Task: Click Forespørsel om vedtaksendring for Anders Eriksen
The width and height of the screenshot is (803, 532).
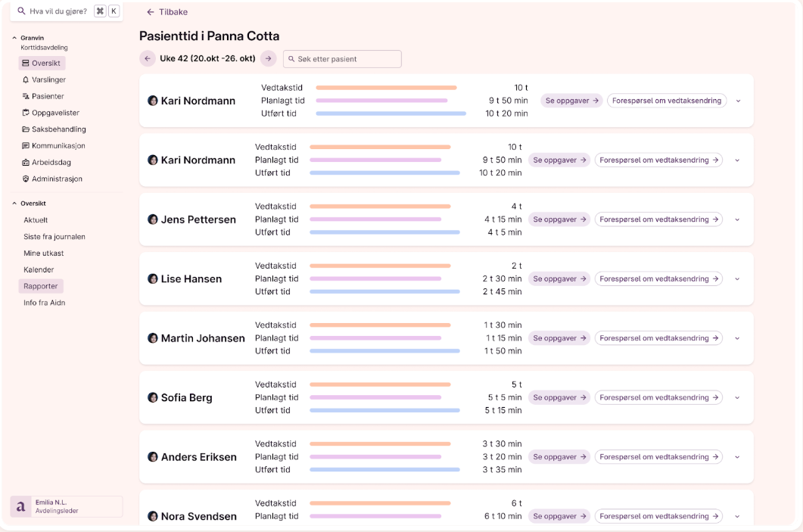Action: pyautogui.click(x=658, y=457)
